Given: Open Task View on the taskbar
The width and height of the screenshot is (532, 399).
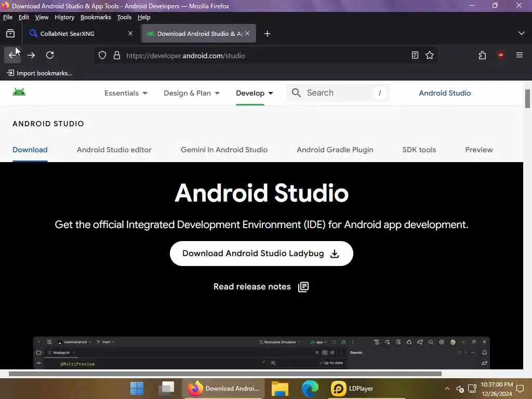Looking at the screenshot, I should point(166,389).
